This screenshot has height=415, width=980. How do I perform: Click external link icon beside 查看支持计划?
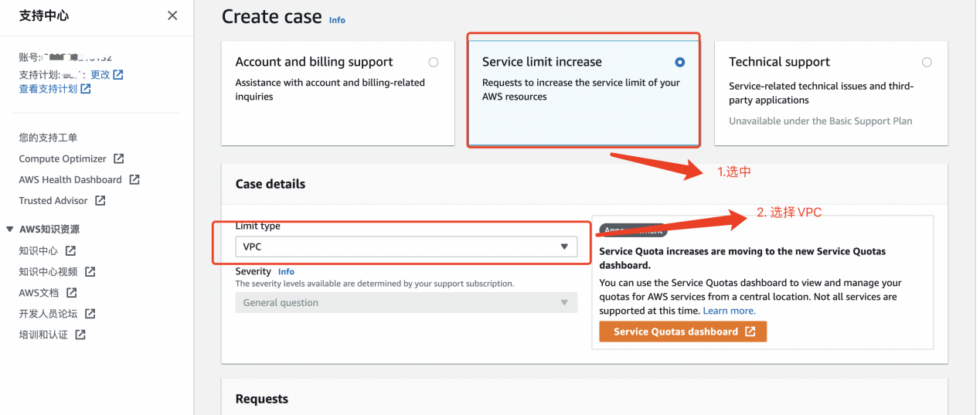pos(86,89)
